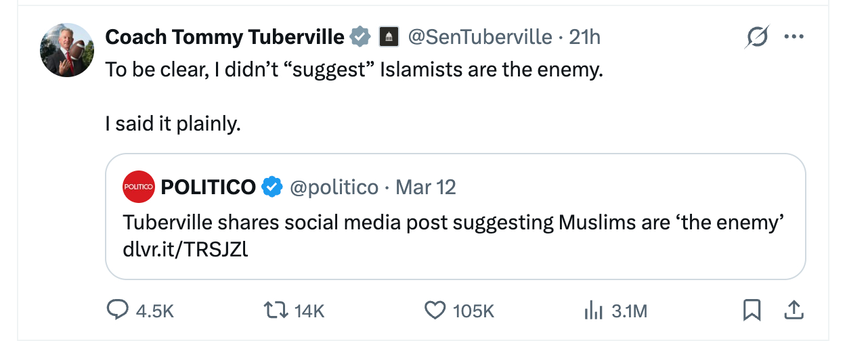Click the reply icon with 4.5K
This screenshot has height=341, width=868.
click(x=119, y=311)
